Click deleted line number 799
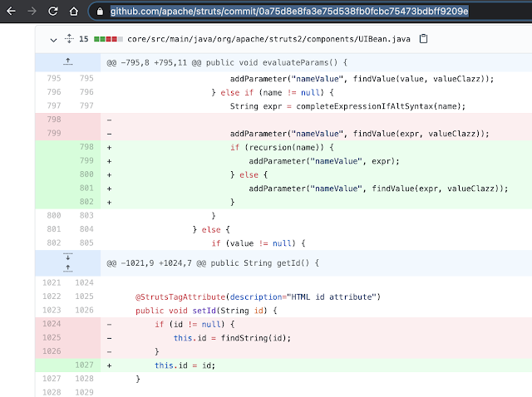Image resolution: width=532 pixels, height=397 pixels. [x=53, y=133]
